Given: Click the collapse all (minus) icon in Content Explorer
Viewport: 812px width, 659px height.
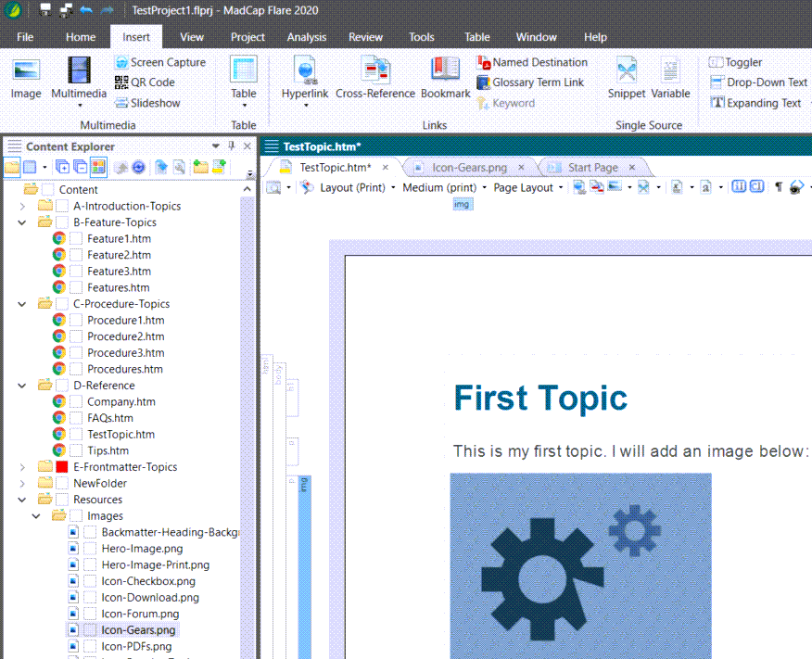Looking at the screenshot, I should coord(81,167).
